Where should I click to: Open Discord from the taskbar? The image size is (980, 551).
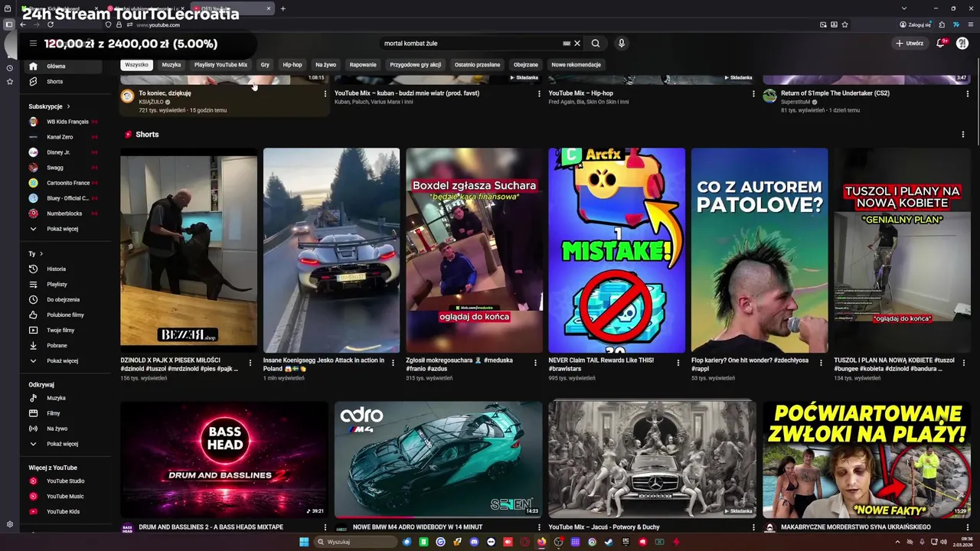point(474,542)
